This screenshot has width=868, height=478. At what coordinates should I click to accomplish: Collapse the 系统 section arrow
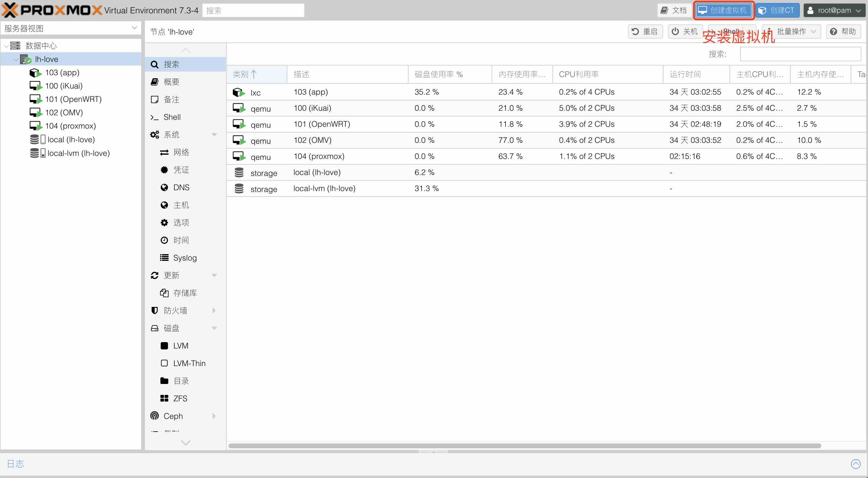(x=214, y=135)
